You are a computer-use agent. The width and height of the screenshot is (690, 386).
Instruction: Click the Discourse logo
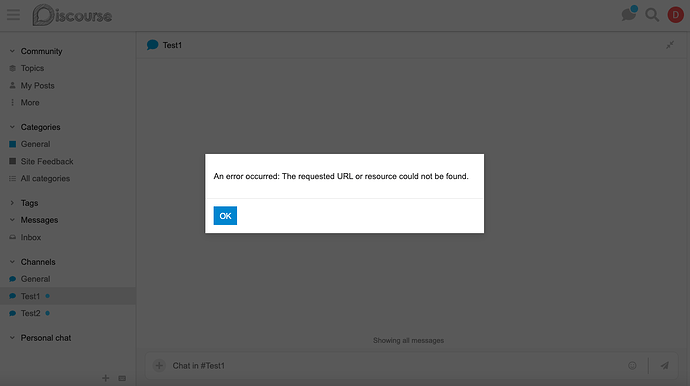coord(72,15)
